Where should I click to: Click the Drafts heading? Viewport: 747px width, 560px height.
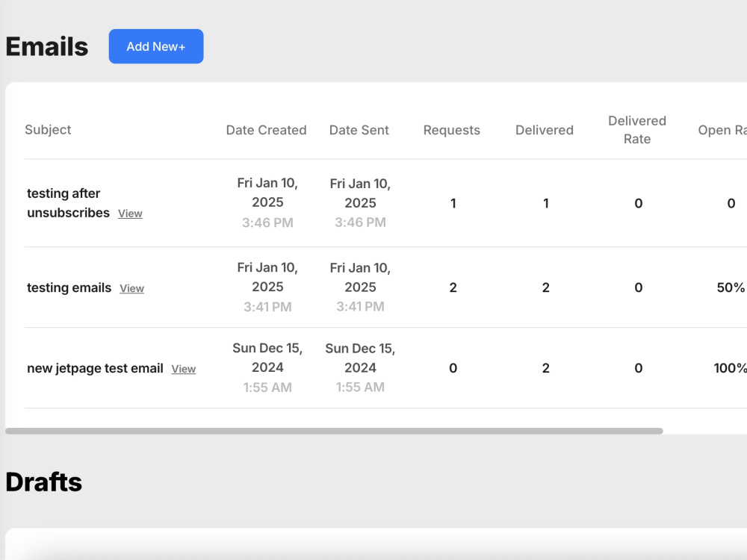(44, 482)
